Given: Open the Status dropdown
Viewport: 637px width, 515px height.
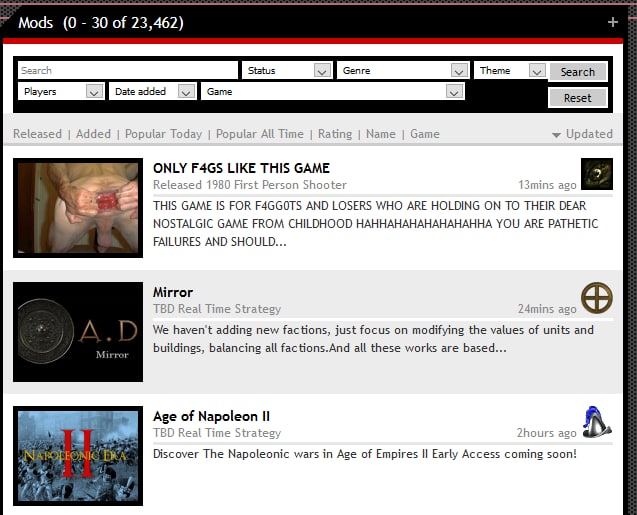Looking at the screenshot, I should pyautogui.click(x=287, y=70).
